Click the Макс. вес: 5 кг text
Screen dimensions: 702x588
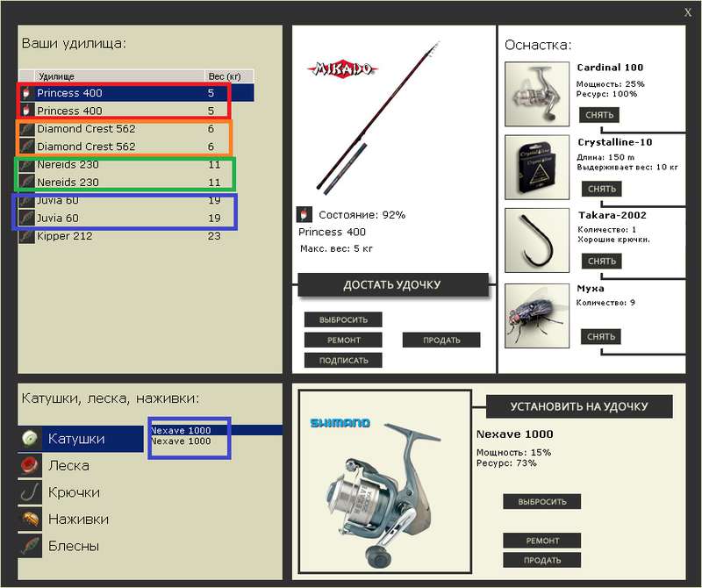(336, 248)
